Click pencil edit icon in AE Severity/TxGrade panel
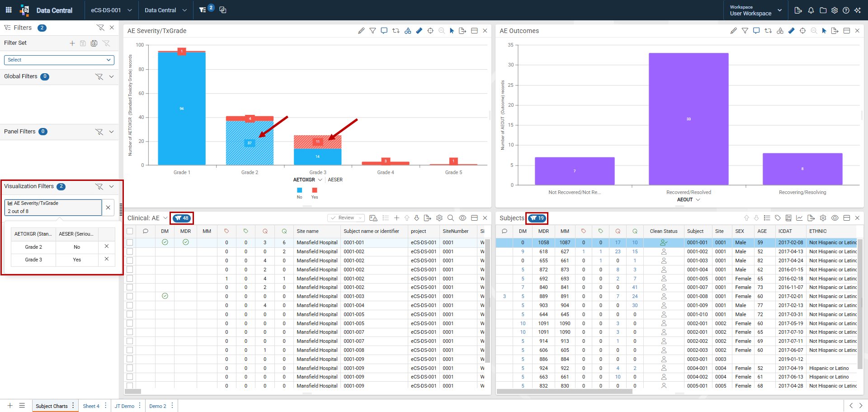Viewport: 868px width, 412px height. pyautogui.click(x=361, y=31)
